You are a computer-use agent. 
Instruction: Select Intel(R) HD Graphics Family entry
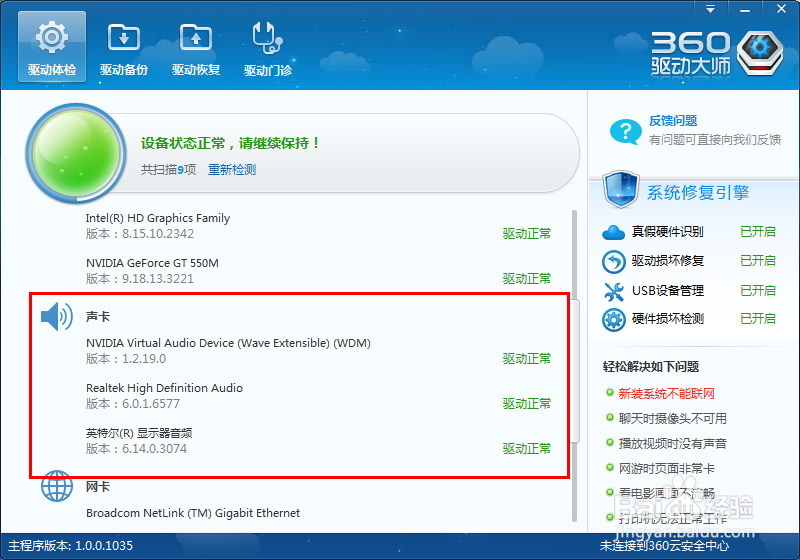tap(158, 218)
